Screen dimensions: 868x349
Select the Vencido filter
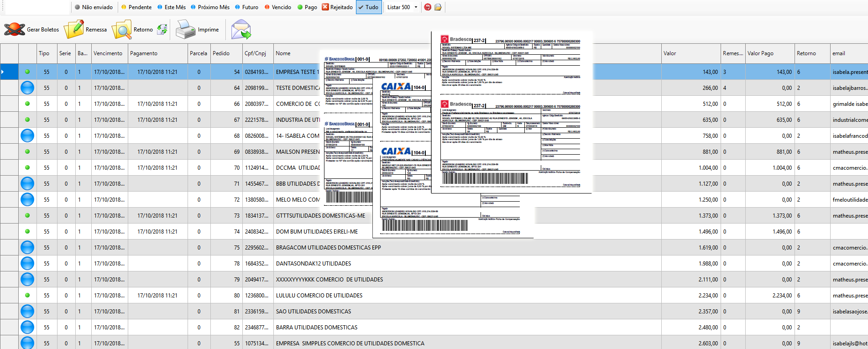pos(277,7)
